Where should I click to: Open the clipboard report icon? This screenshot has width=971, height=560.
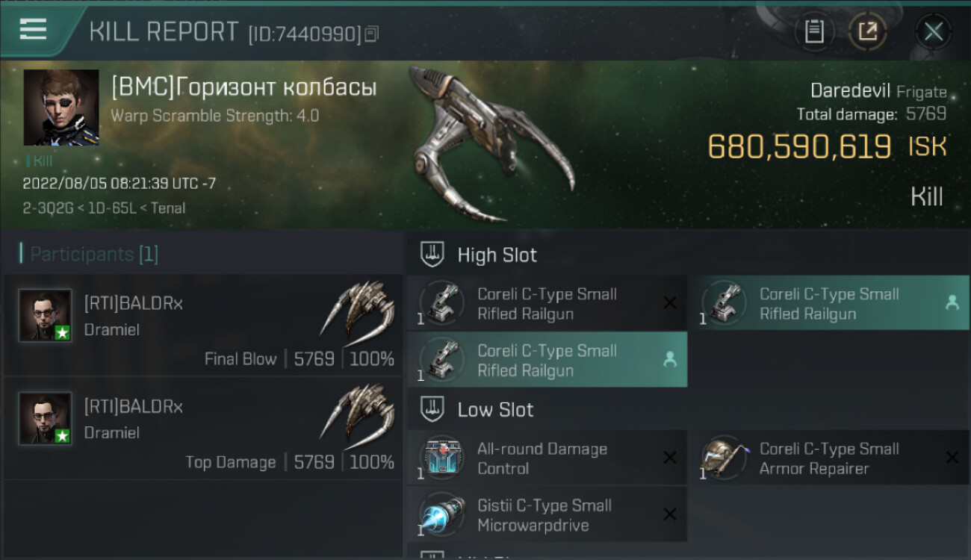pos(814,31)
